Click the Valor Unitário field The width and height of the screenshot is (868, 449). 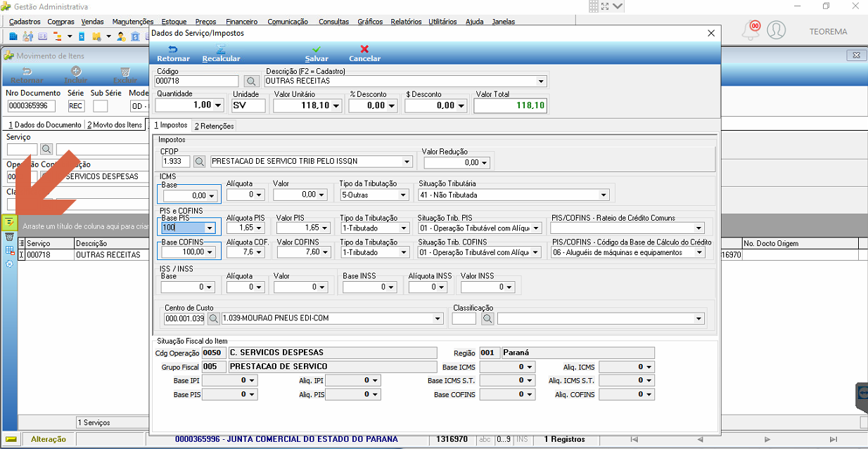[307, 105]
